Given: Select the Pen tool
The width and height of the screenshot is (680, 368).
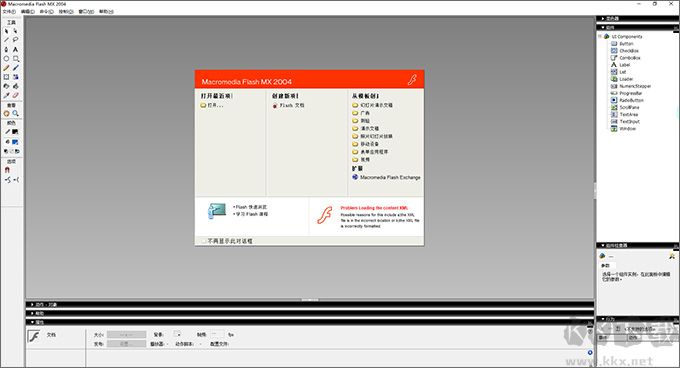Looking at the screenshot, I should pyautogui.click(x=7, y=49).
